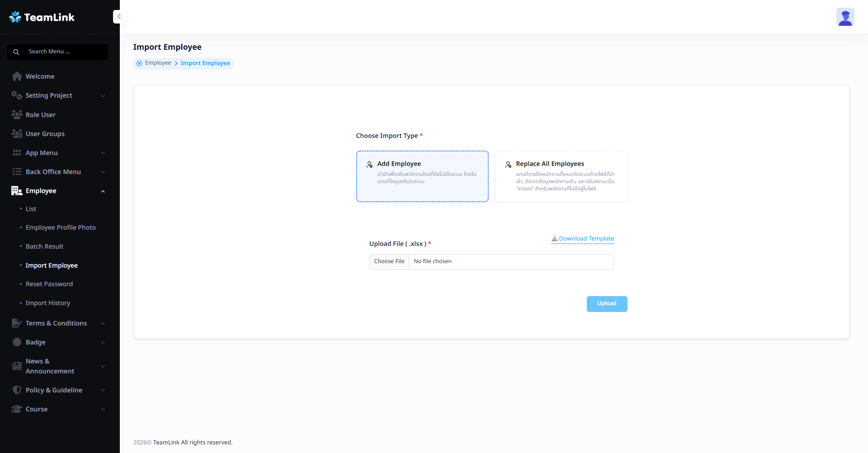Select the Add Employee import type

click(x=422, y=176)
